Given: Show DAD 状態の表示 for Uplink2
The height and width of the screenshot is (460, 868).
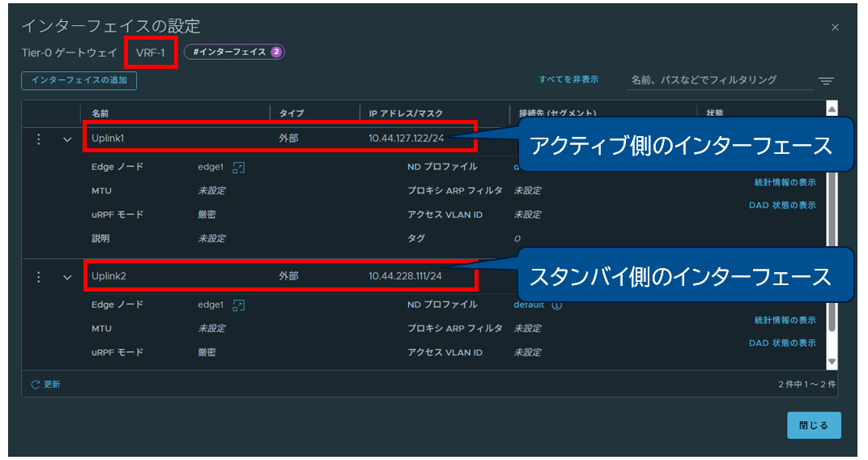Looking at the screenshot, I should click(782, 343).
